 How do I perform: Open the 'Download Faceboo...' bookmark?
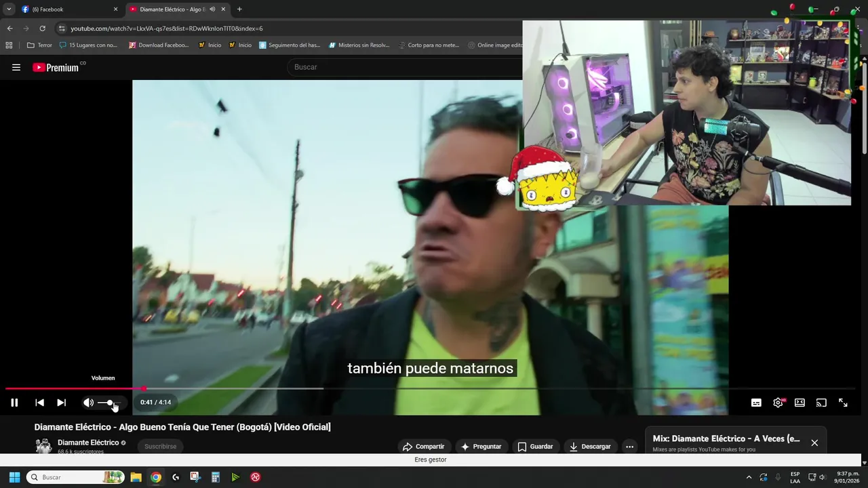click(x=159, y=45)
